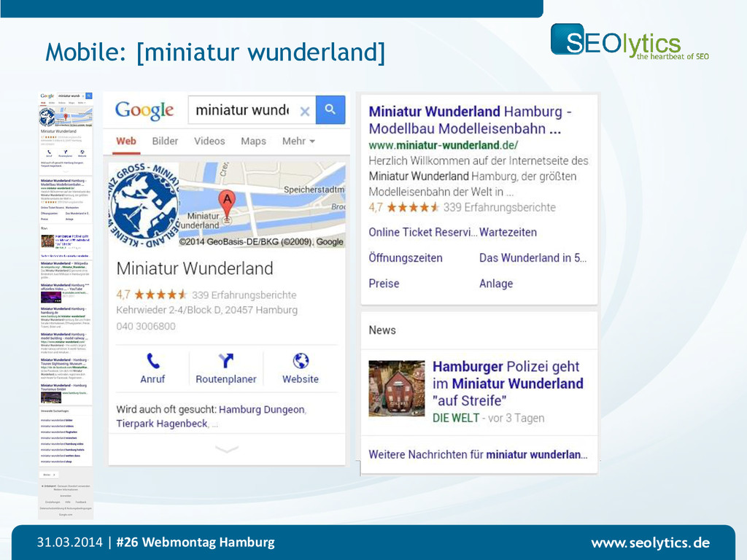
Task: Tap the Anruf phone icon
Action: pos(152,361)
